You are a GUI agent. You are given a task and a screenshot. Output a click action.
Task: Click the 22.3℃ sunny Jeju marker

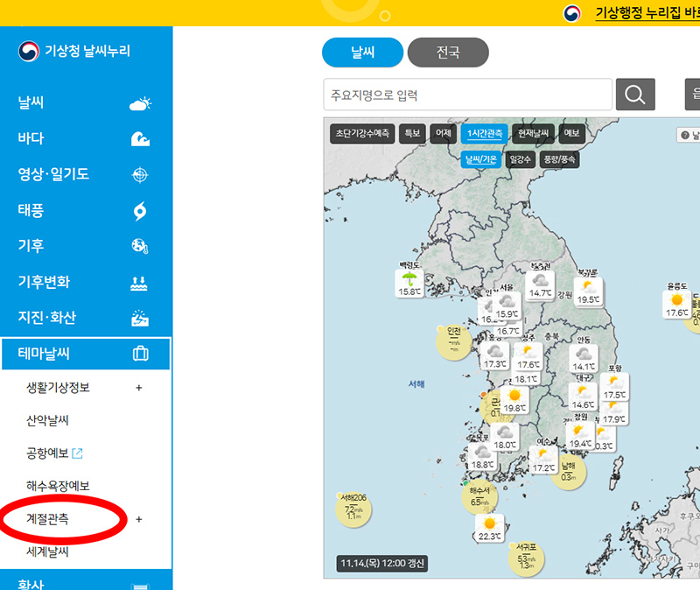point(490,528)
